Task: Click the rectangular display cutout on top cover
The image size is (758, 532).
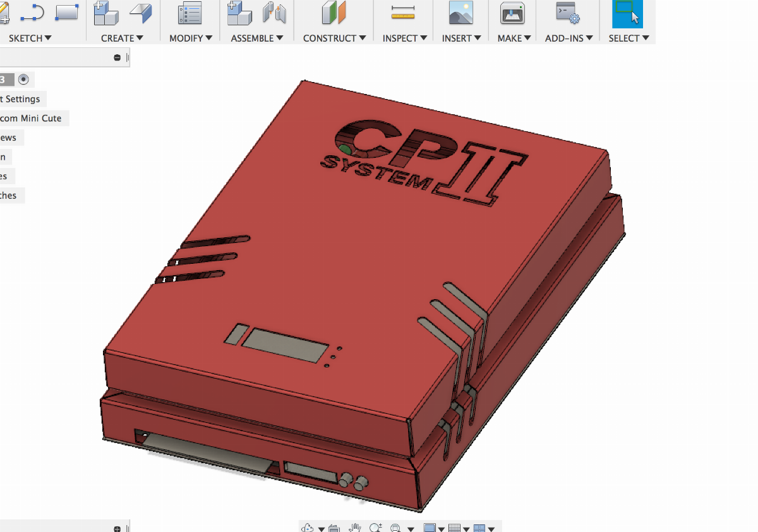Action: point(286,345)
